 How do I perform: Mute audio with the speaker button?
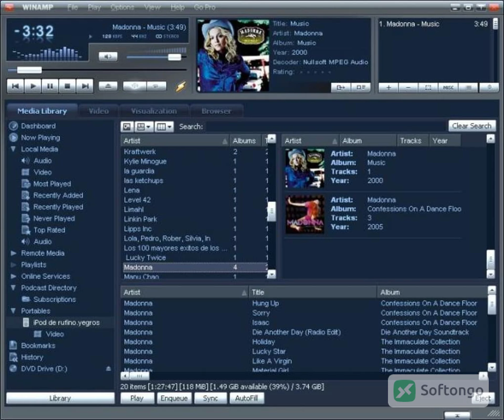(x=108, y=57)
